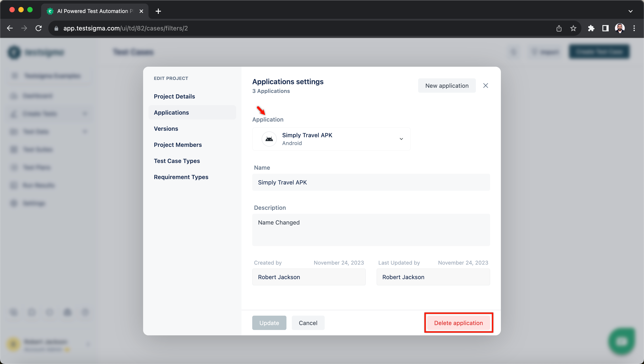
Task: Open the green chat support widget
Action: tap(621, 341)
